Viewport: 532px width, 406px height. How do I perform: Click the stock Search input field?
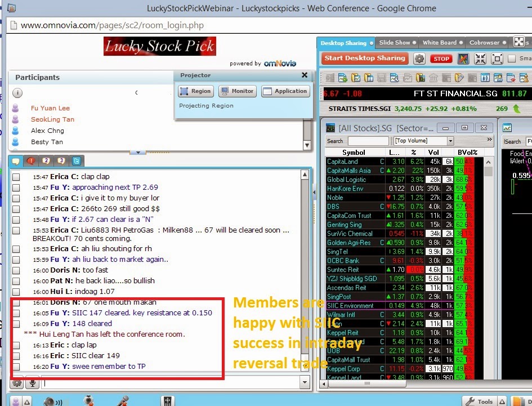[x=368, y=141]
